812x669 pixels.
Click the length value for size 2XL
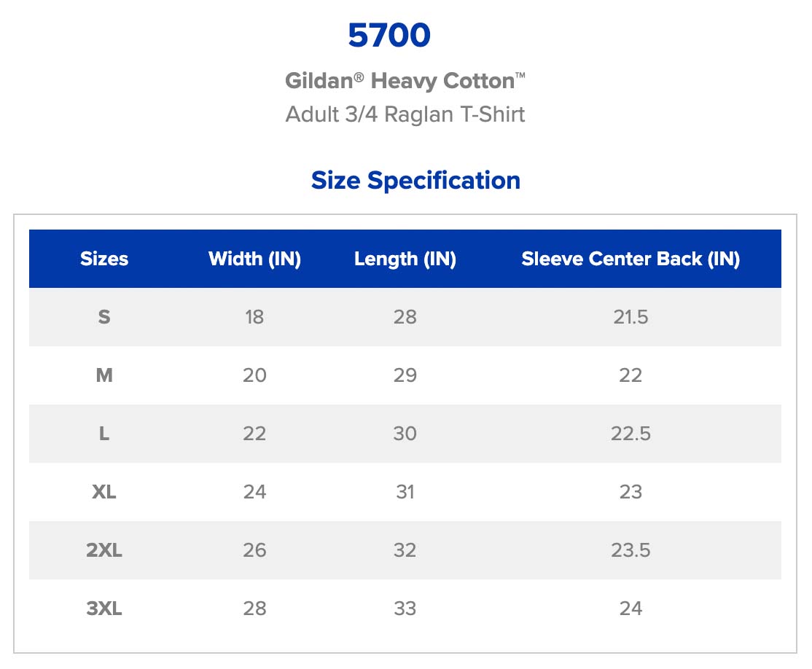[x=405, y=550]
